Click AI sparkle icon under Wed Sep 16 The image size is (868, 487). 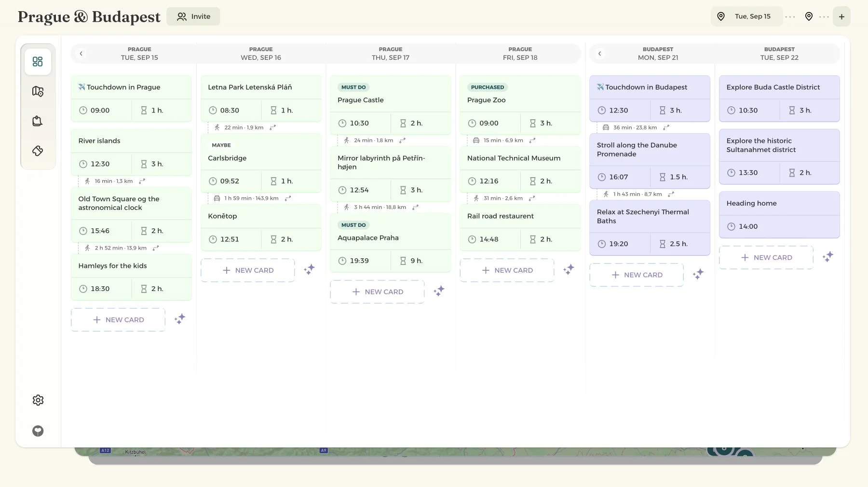pyautogui.click(x=310, y=269)
